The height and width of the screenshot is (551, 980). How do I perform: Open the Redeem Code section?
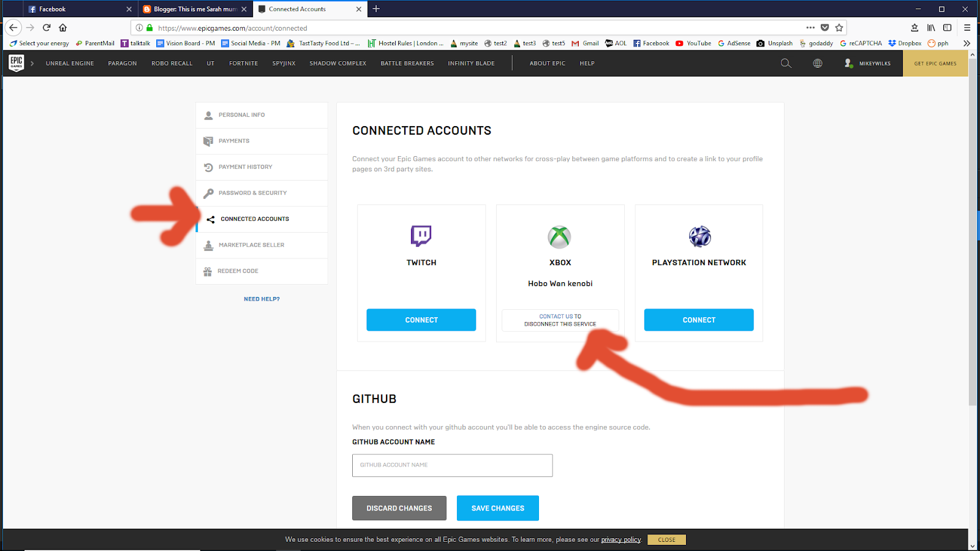(x=262, y=271)
